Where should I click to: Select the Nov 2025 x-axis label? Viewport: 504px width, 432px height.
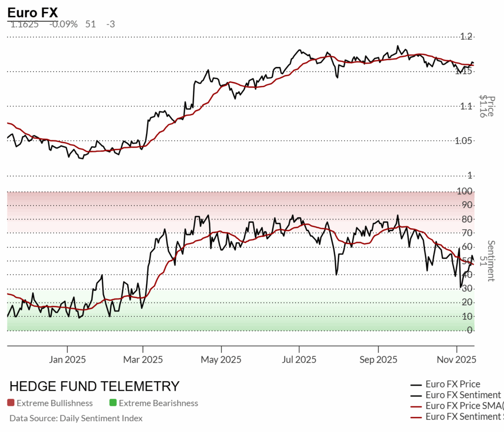457,360
